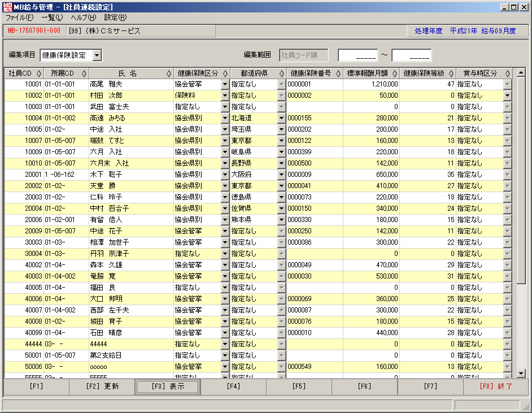Image resolution: width=532 pixels, height=413 pixels.
Task: Click sort icon on 都道府県 column header
Action: pos(282,73)
